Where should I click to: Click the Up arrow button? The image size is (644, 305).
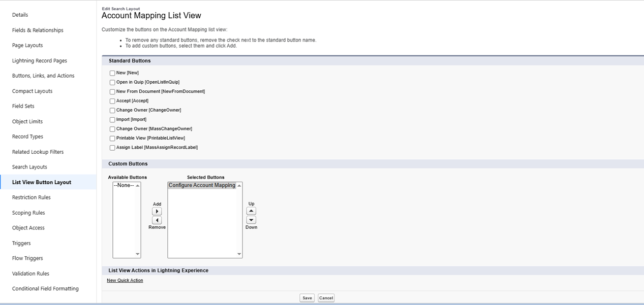point(251,211)
